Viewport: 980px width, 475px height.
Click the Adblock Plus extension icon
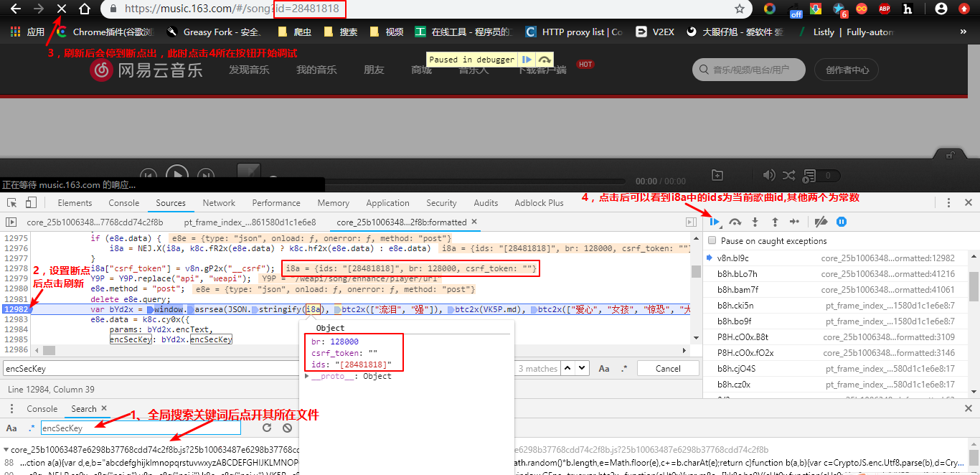884,9
